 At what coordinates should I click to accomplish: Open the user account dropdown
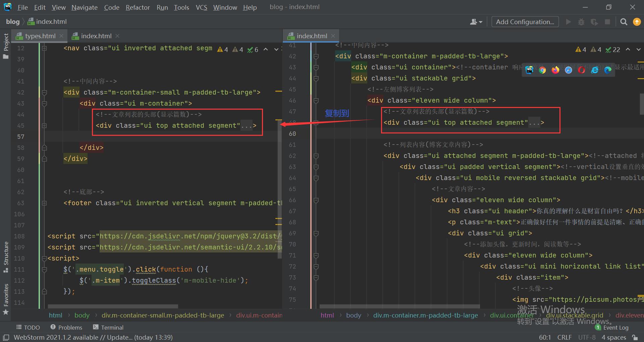click(476, 22)
